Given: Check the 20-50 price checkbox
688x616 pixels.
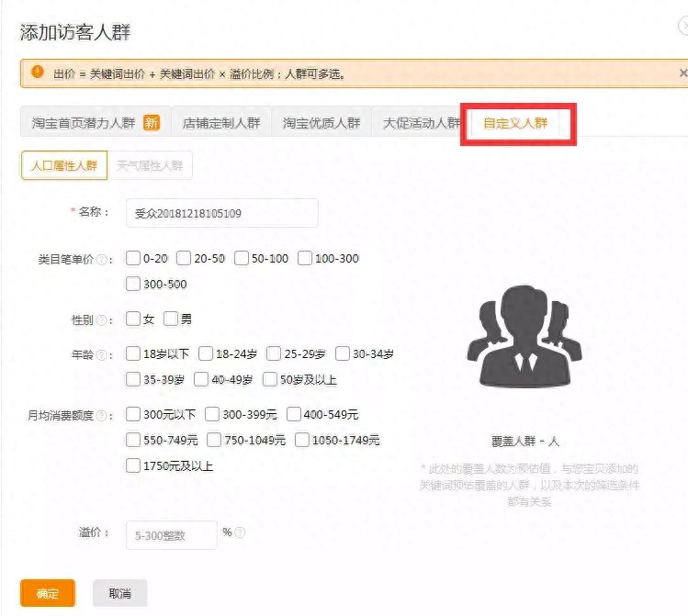Looking at the screenshot, I should tap(184, 258).
